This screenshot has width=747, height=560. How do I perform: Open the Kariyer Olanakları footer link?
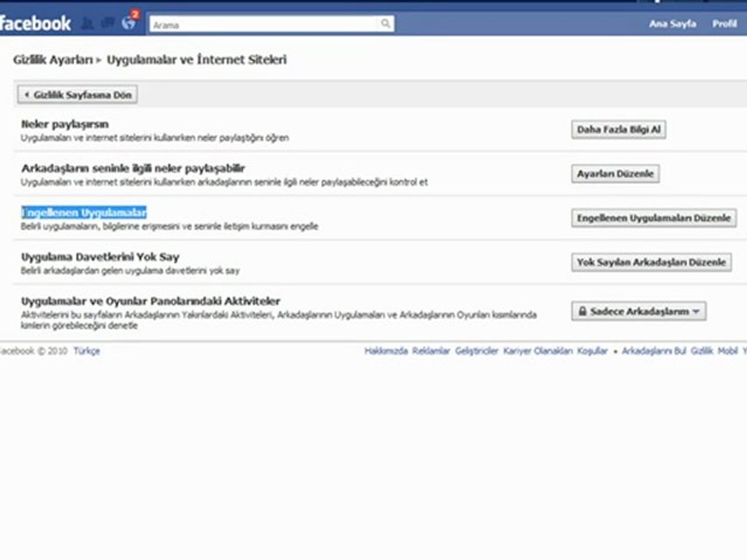pyautogui.click(x=538, y=351)
